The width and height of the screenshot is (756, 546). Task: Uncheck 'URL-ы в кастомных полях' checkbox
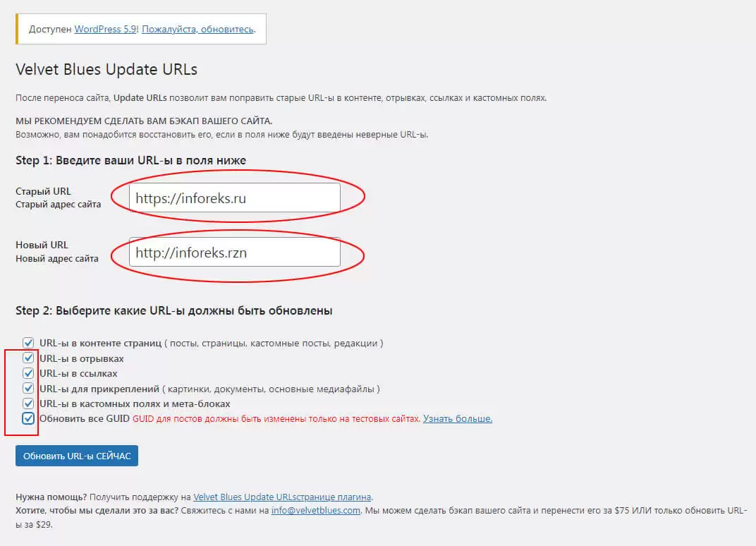pos(28,404)
